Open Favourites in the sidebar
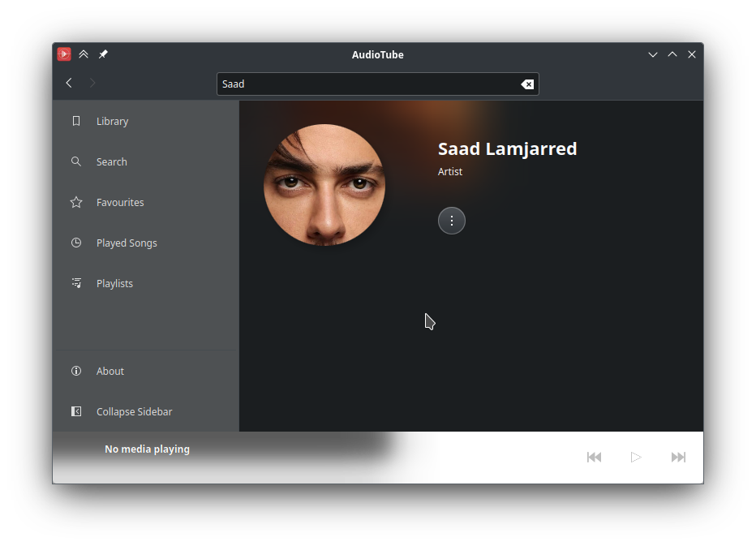 146,202
